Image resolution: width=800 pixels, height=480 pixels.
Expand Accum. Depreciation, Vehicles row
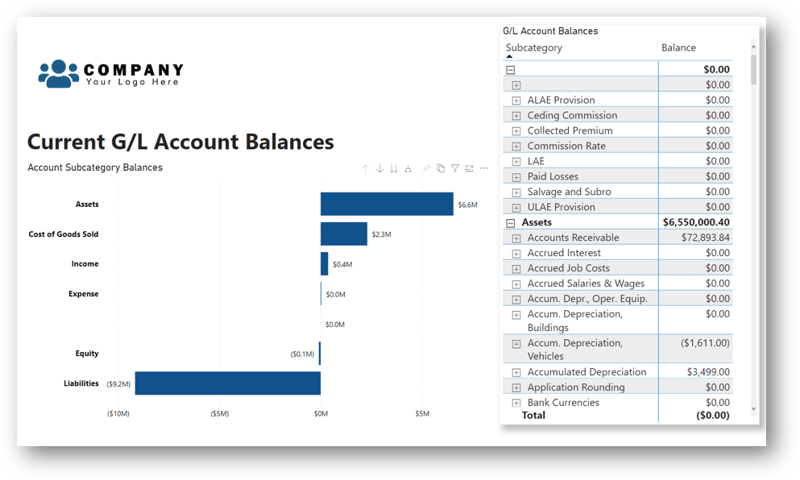(x=516, y=344)
